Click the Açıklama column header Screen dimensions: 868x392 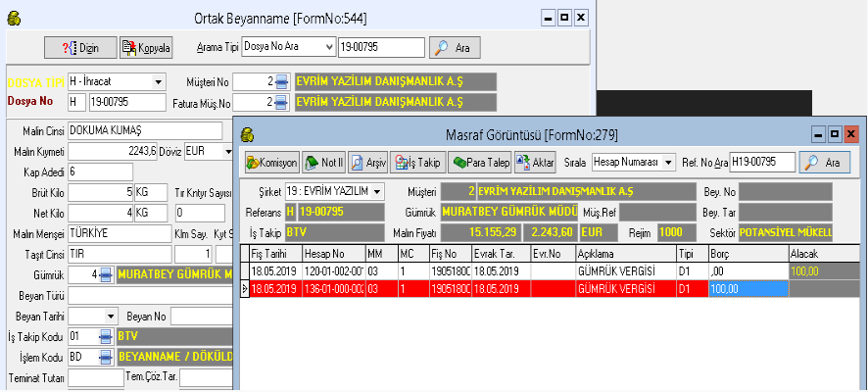pyautogui.click(x=626, y=254)
